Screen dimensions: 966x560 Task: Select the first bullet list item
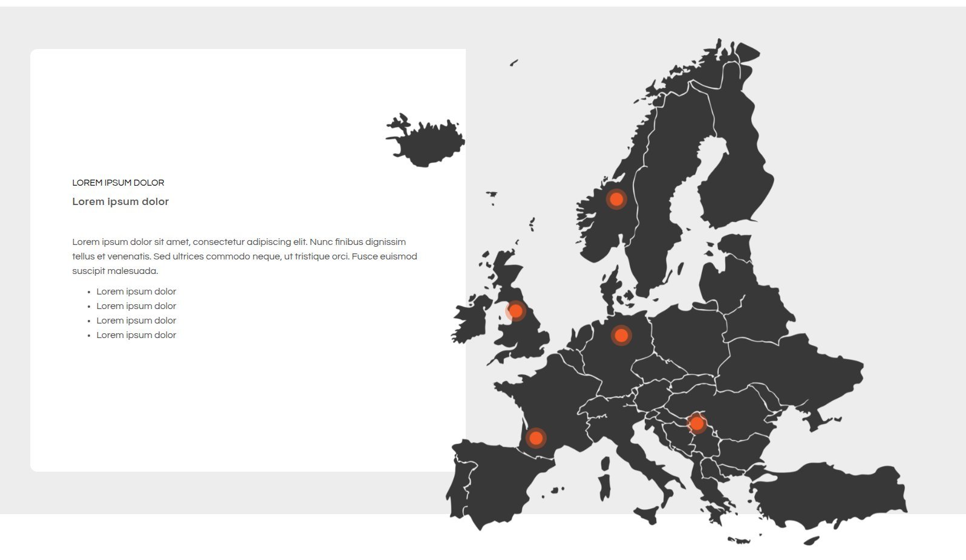pos(136,291)
